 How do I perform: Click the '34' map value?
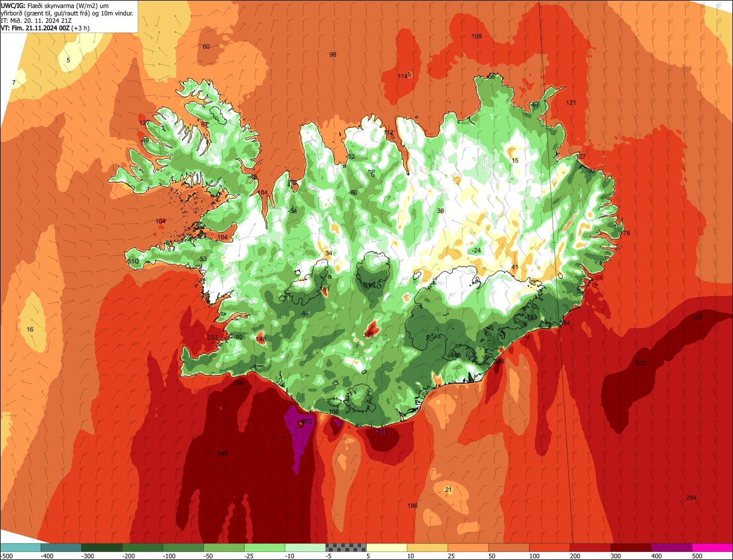click(x=328, y=253)
